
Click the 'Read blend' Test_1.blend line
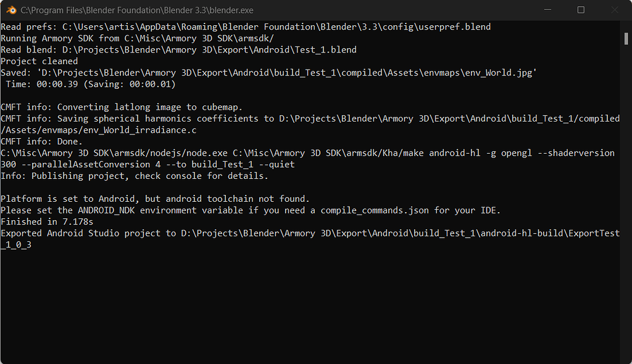pos(178,49)
